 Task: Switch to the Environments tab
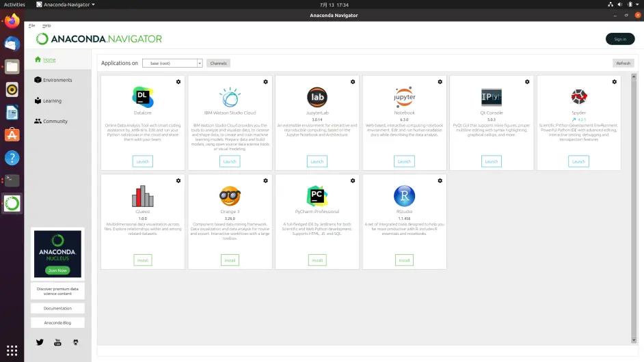58,80
